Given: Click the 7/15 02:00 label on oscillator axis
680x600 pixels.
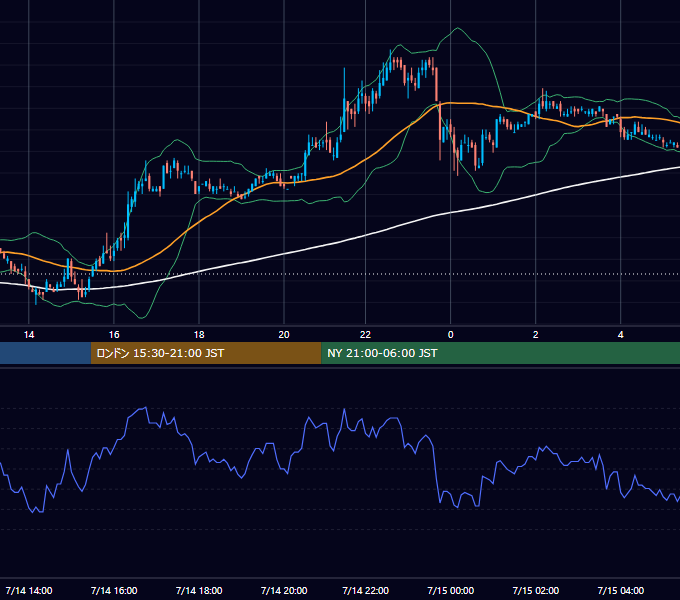Looking at the screenshot, I should coord(535,590).
